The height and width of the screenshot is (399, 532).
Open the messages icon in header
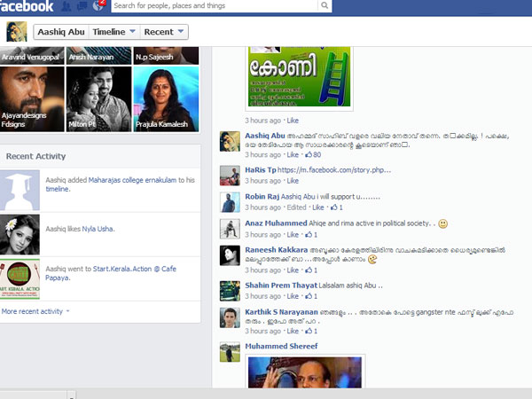click(x=82, y=6)
